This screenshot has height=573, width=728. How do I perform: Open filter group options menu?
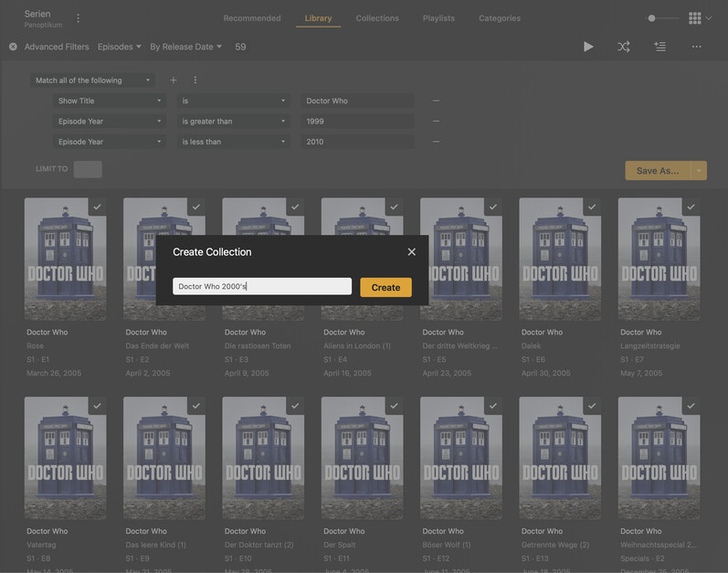pos(195,80)
